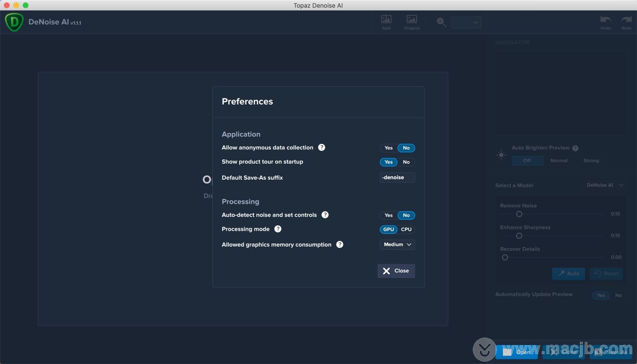Select the Original view icon
Viewport: 637px width, 364px height.
point(411,22)
